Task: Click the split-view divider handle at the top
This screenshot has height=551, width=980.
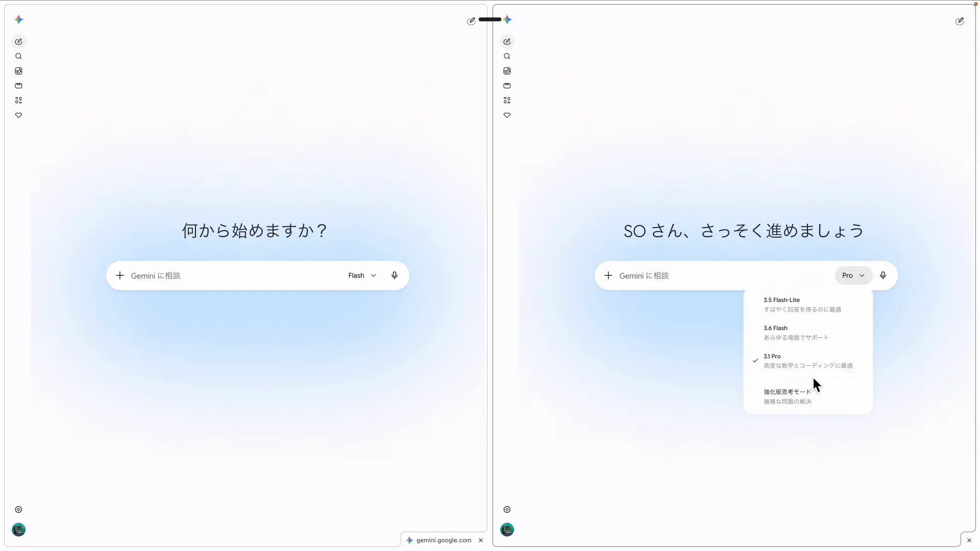Action: [490, 19]
